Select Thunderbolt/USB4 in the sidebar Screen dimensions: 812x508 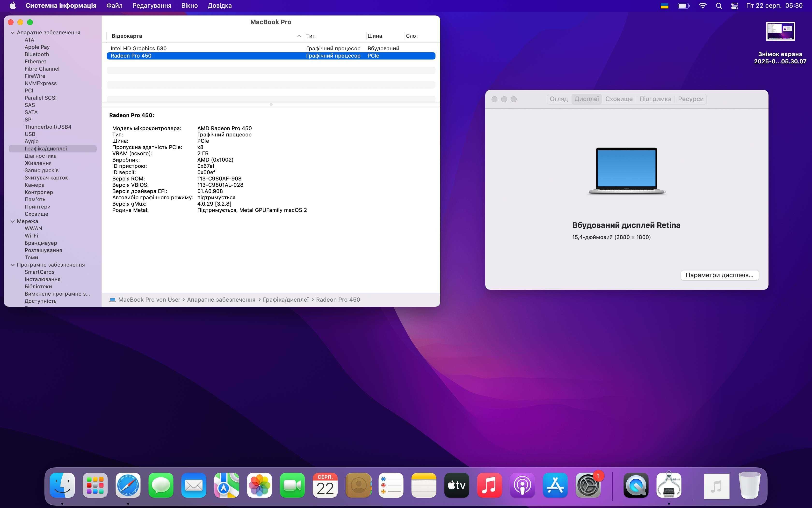coord(48,127)
